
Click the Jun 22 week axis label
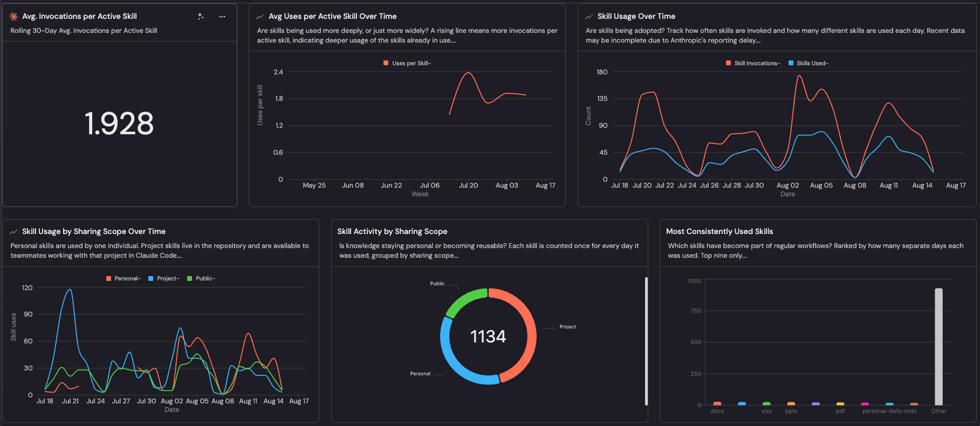pos(392,185)
